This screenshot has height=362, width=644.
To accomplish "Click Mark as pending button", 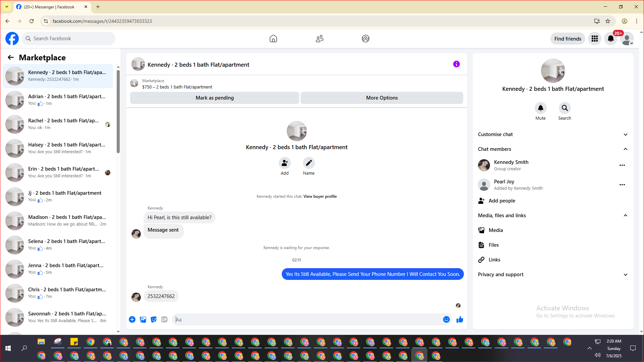I will point(214,98).
